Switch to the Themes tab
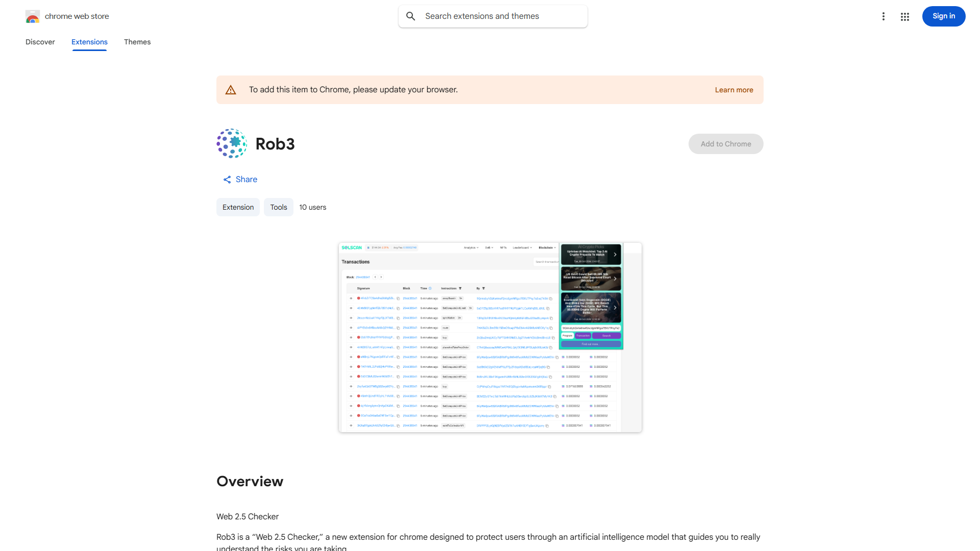 coord(137,42)
